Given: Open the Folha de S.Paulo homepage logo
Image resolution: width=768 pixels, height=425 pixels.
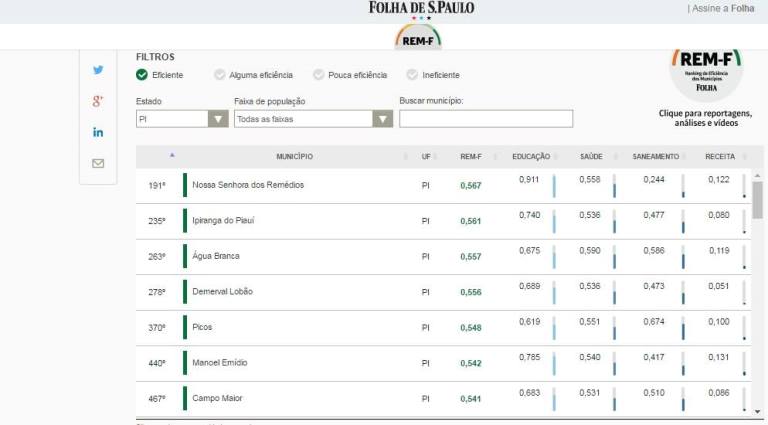Looking at the screenshot, I should pyautogui.click(x=421, y=8).
